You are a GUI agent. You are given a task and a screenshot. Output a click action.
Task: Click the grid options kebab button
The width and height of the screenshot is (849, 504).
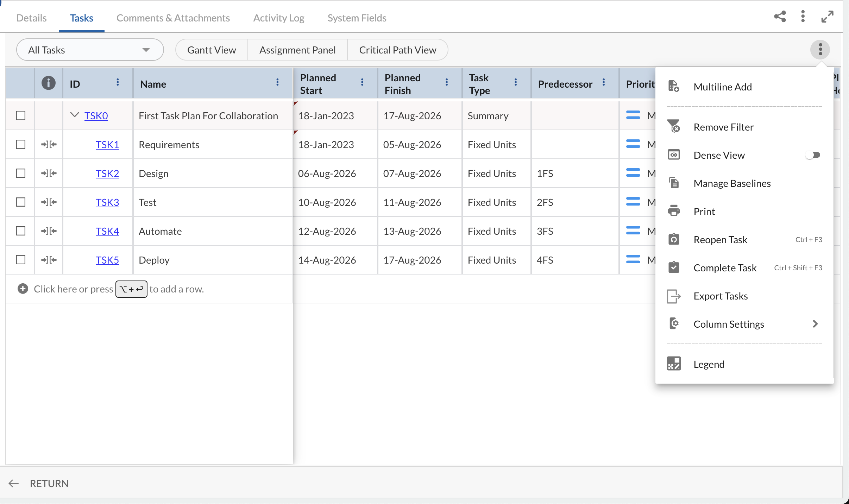[x=820, y=49]
